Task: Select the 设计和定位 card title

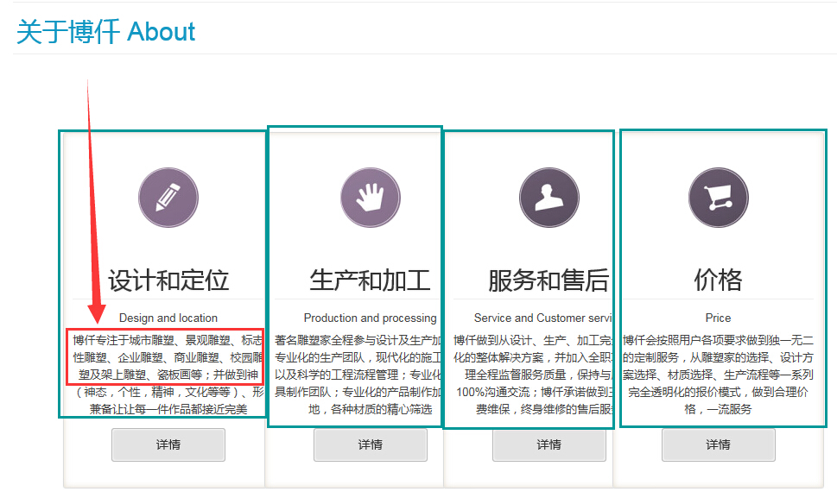Action: 168,280
